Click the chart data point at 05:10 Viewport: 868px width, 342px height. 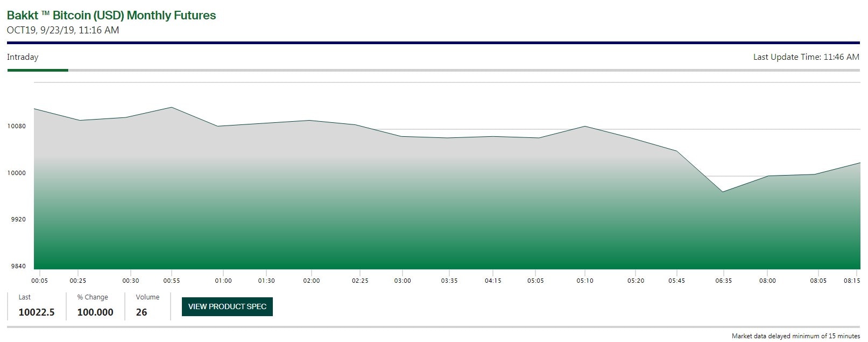pyautogui.click(x=585, y=126)
